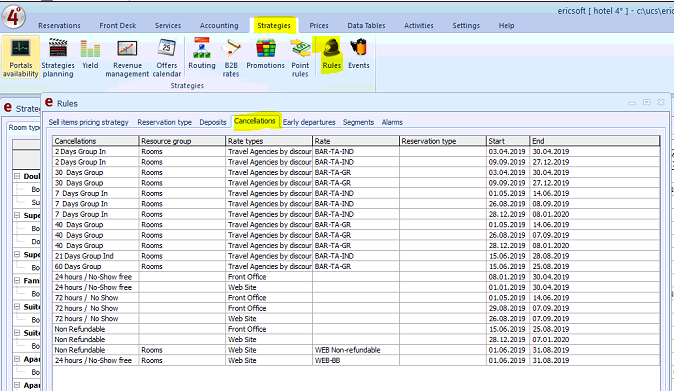Open Portals availability in ribbon
This screenshot has height=391, width=674.
21,58
